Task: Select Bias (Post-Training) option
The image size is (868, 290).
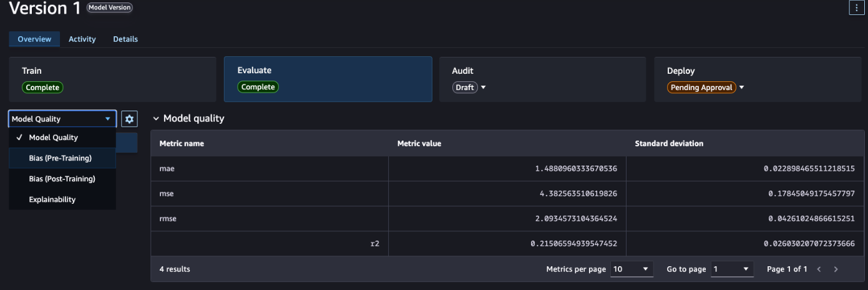Action: pos(62,179)
